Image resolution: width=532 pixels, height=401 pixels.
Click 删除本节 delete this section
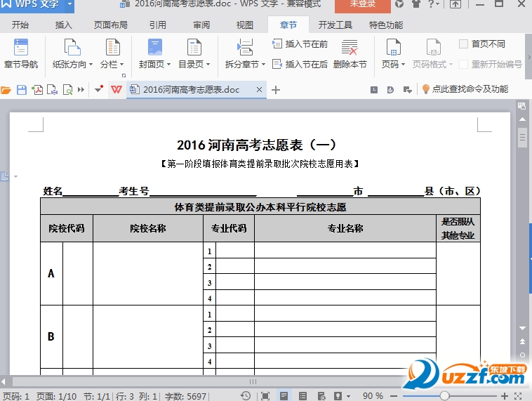point(350,53)
